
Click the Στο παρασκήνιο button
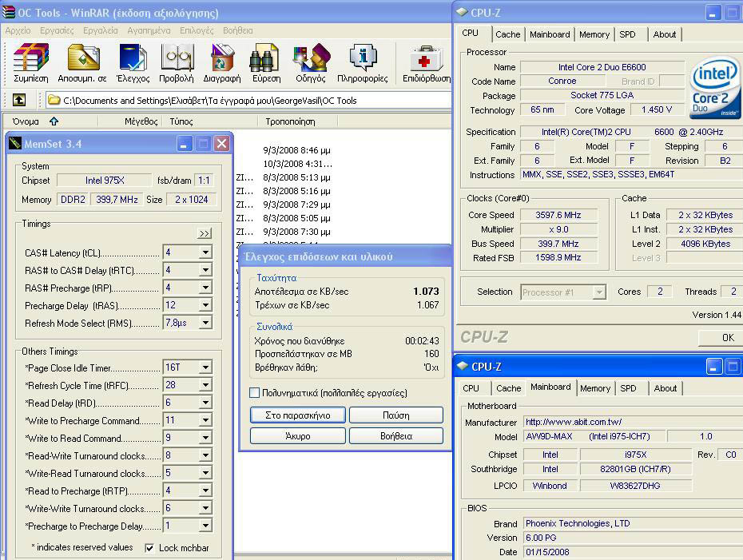[x=297, y=415]
